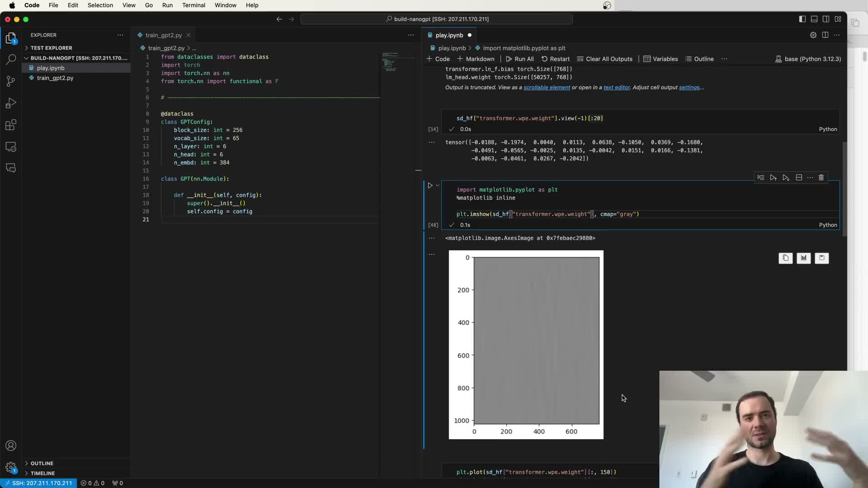Open the Source Control view
This screenshot has width=868, height=488.
(11, 81)
